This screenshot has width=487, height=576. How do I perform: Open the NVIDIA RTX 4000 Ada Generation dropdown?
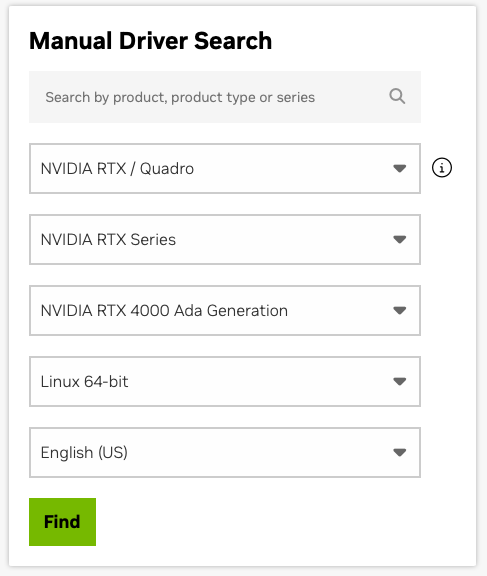click(225, 310)
